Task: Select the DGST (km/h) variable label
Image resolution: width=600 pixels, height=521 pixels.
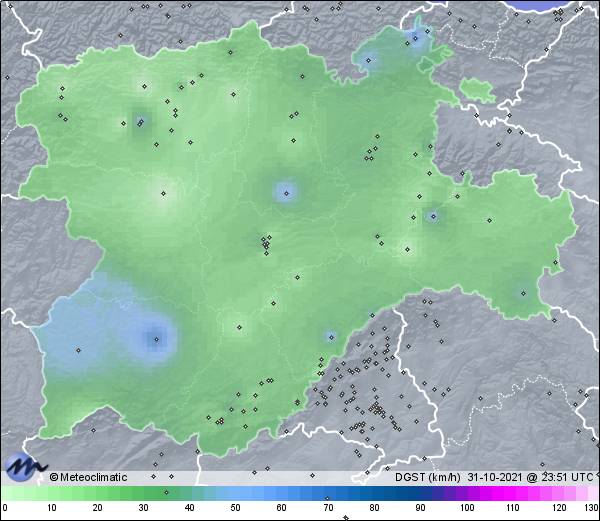Action: [427, 477]
